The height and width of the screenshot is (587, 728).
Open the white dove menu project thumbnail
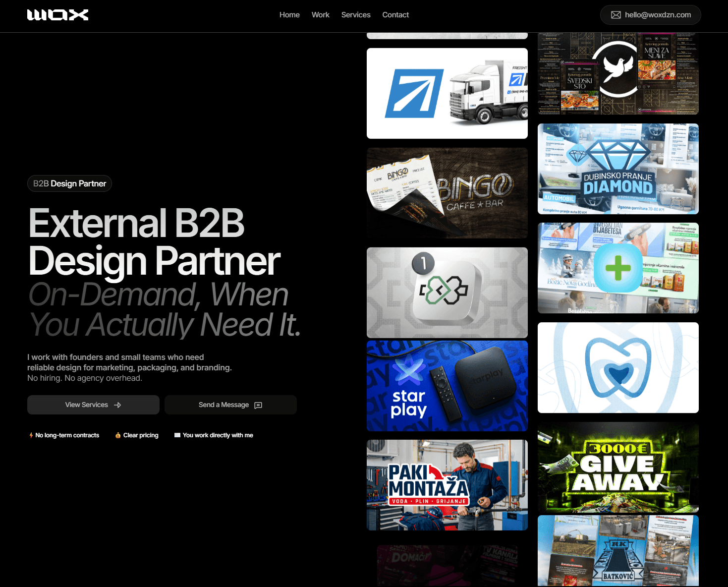pos(618,73)
